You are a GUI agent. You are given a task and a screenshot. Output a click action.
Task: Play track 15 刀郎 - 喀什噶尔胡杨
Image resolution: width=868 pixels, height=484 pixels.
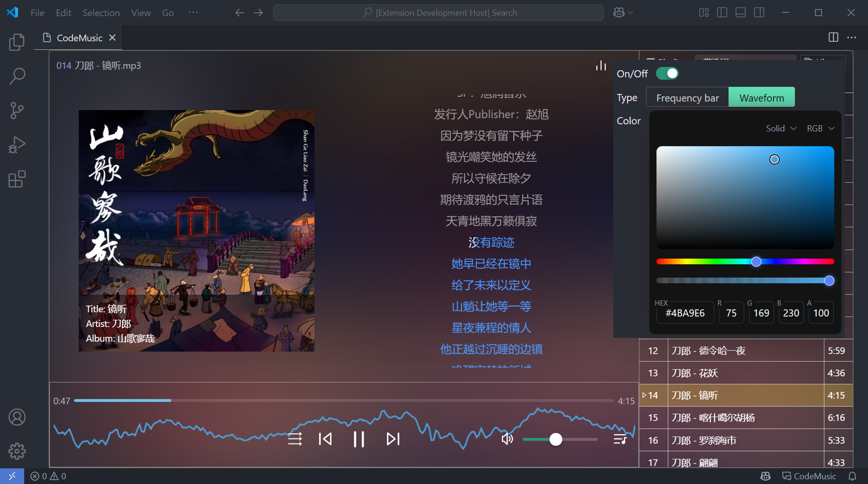pos(746,418)
